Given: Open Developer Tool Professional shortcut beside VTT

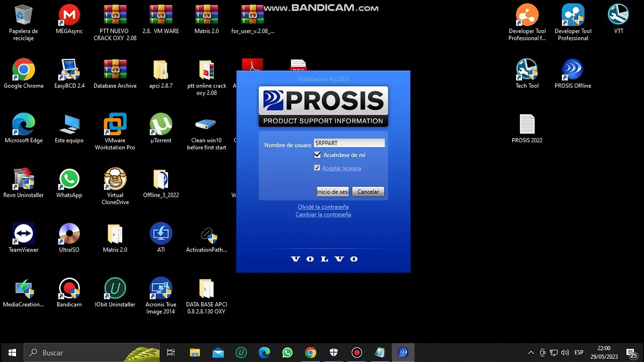Looking at the screenshot, I should pyautogui.click(x=573, y=23).
